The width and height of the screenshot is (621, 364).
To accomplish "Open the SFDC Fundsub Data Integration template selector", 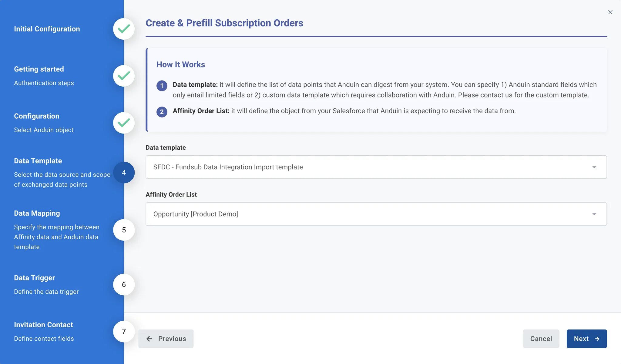I will 376,167.
